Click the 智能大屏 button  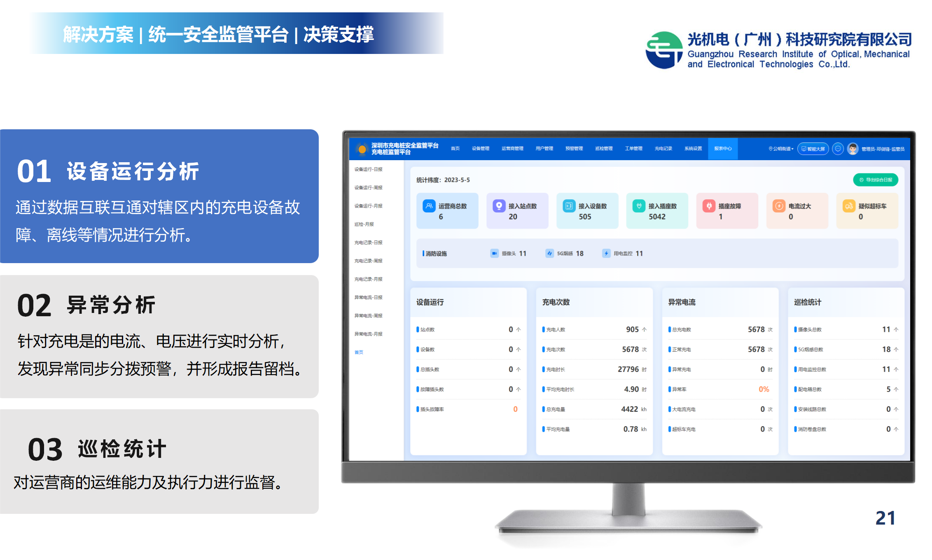[x=813, y=149]
